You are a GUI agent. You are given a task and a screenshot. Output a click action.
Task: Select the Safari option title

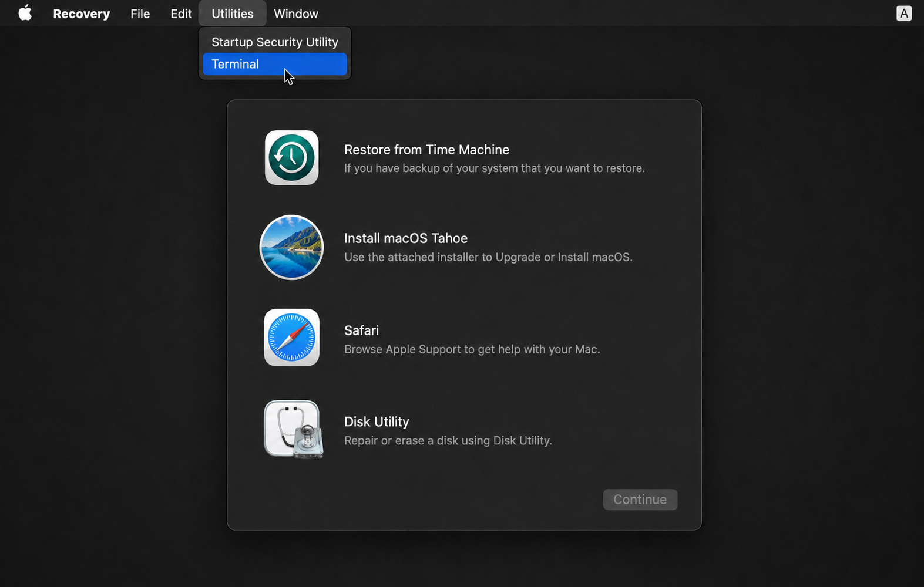point(361,330)
